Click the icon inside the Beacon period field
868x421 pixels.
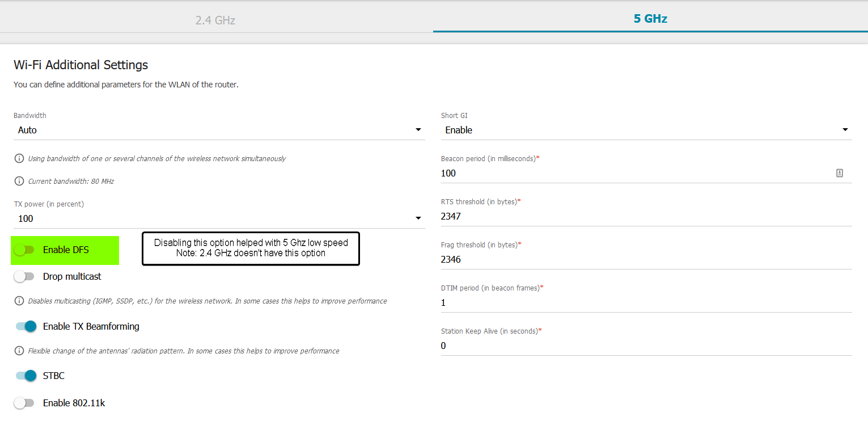[840, 173]
